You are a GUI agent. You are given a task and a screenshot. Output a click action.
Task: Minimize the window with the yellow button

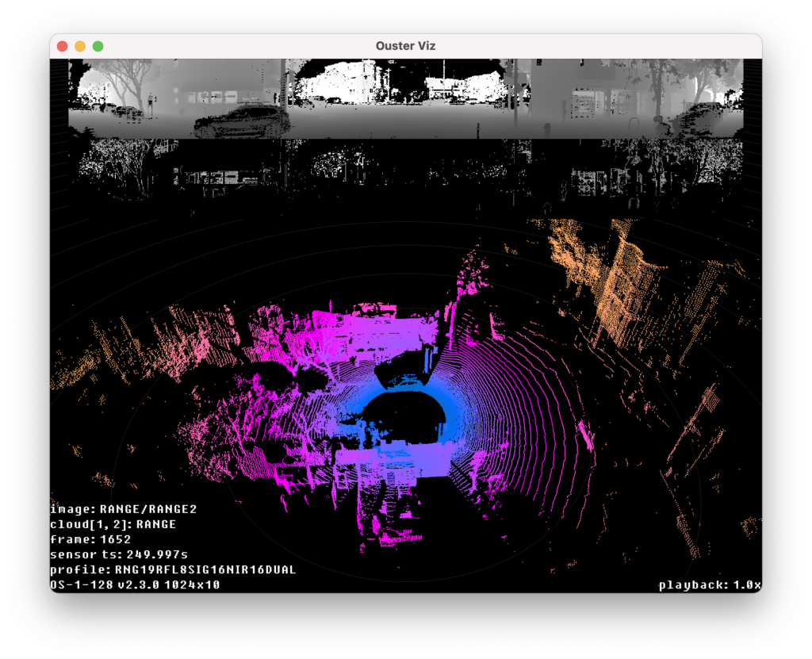tap(80, 46)
